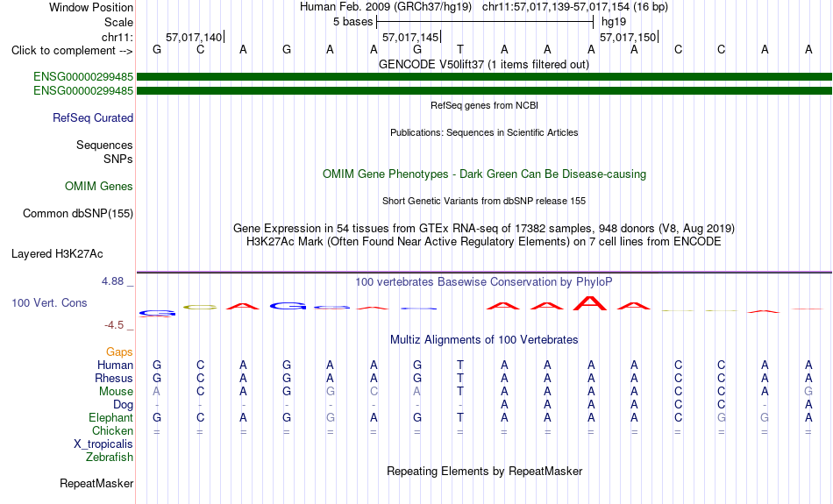Open 'Publications: Sequences in Scientific Articles' title
This screenshot has height=504, width=833.
[484, 132]
